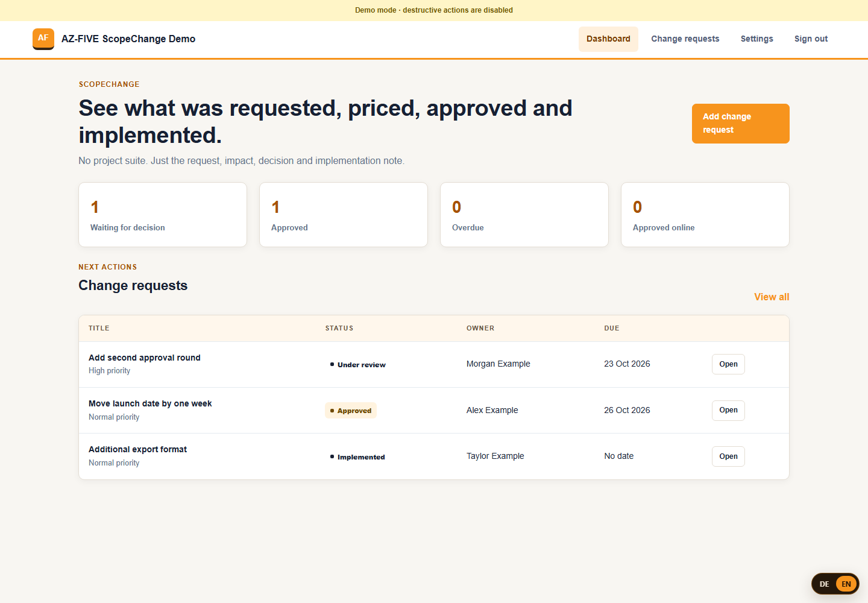This screenshot has height=603, width=868.
Task: Click the High priority label
Action: pos(109,371)
